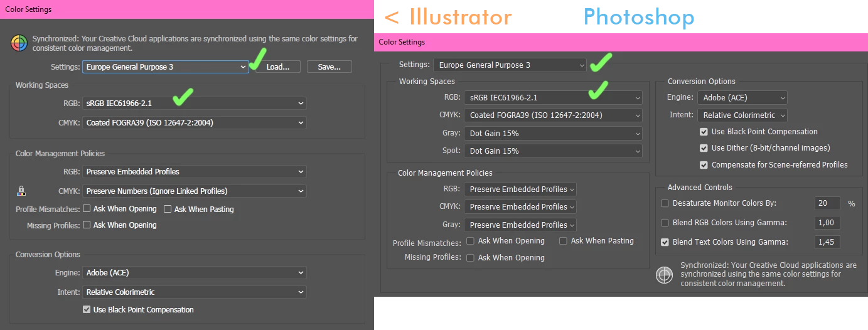Enable Illustrator Profile Mismatches Ask When Opening
868x330 pixels.
click(87, 208)
